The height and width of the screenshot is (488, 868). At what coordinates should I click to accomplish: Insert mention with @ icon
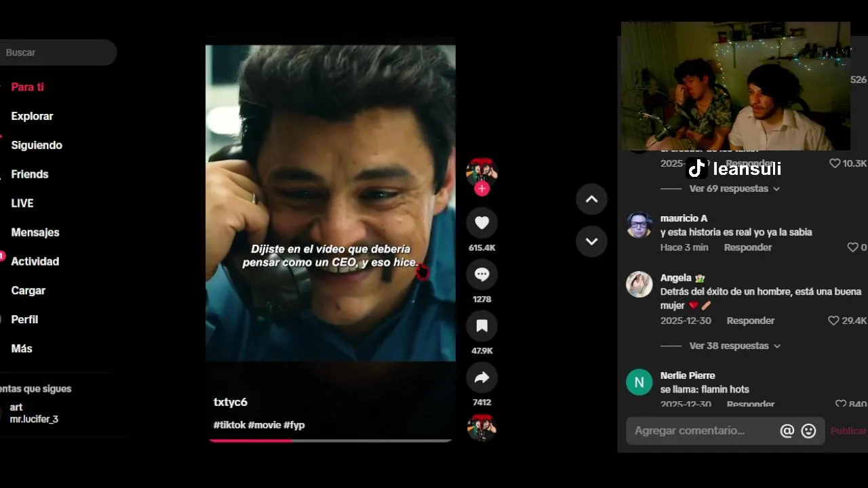[x=787, y=431]
